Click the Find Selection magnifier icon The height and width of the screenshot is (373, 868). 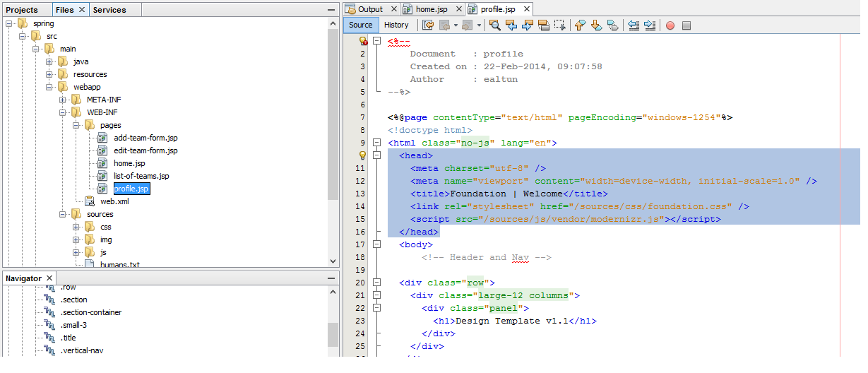coord(495,25)
